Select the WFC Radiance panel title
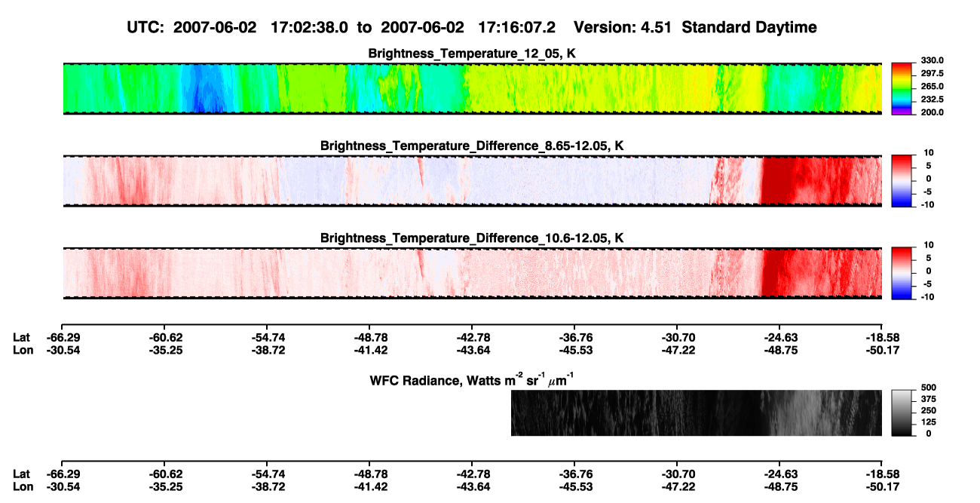The image size is (980, 503). click(473, 379)
